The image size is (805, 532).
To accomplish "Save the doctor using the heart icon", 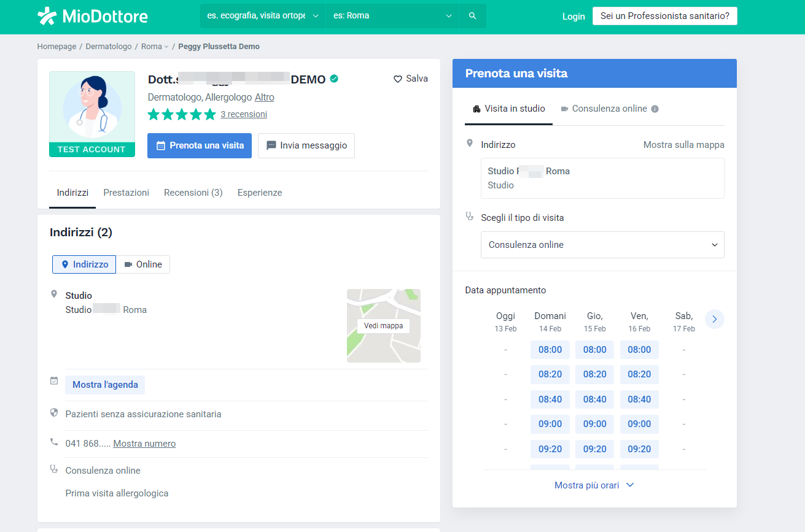I will pyautogui.click(x=397, y=78).
